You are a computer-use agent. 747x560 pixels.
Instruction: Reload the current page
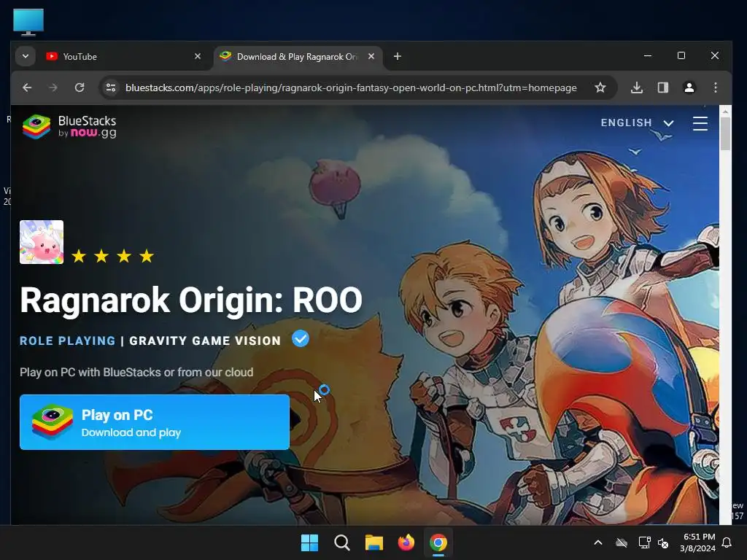point(80,87)
